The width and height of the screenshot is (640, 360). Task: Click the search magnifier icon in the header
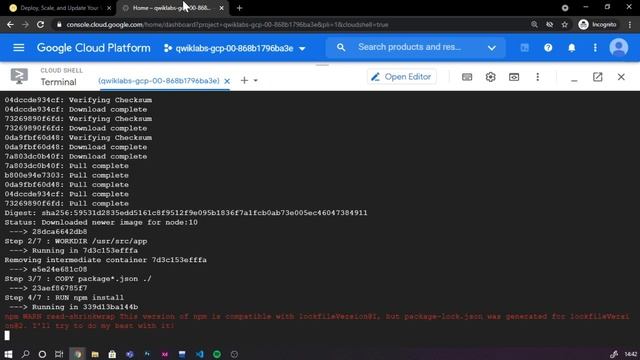click(x=341, y=48)
